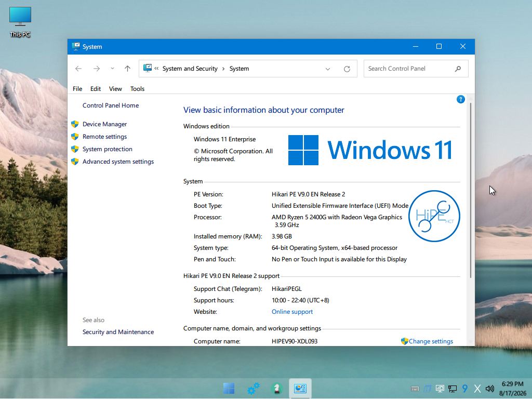Open the network tray icon
This screenshot has height=399, width=532.
point(453,389)
